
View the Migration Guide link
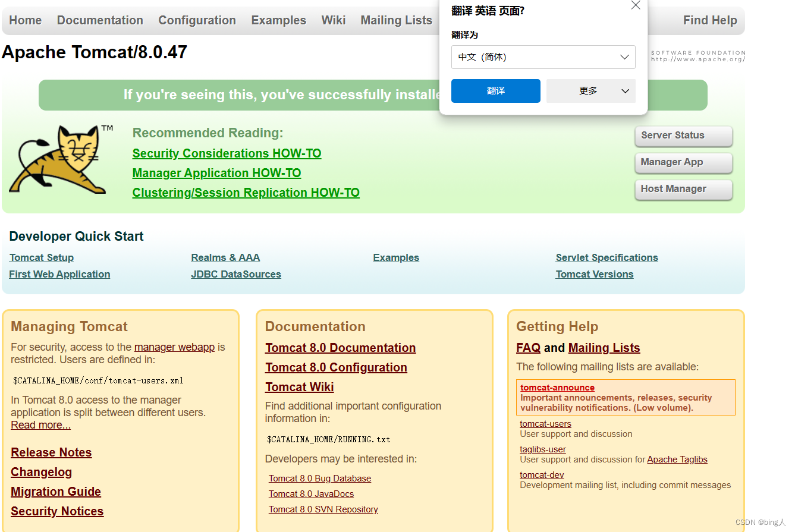tap(56, 492)
